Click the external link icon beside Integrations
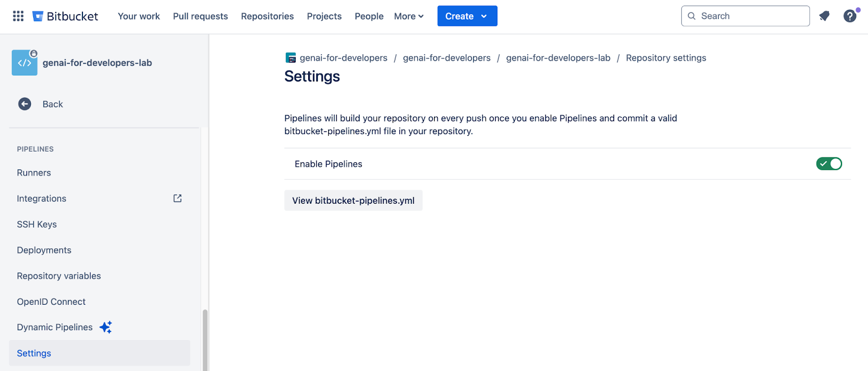Image resolution: width=868 pixels, height=371 pixels. [x=177, y=198]
